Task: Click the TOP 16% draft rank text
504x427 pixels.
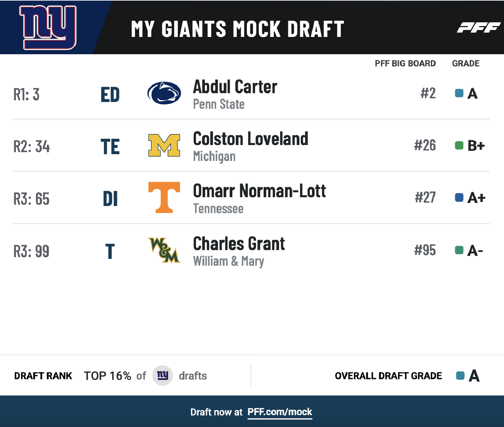Action: coord(108,376)
